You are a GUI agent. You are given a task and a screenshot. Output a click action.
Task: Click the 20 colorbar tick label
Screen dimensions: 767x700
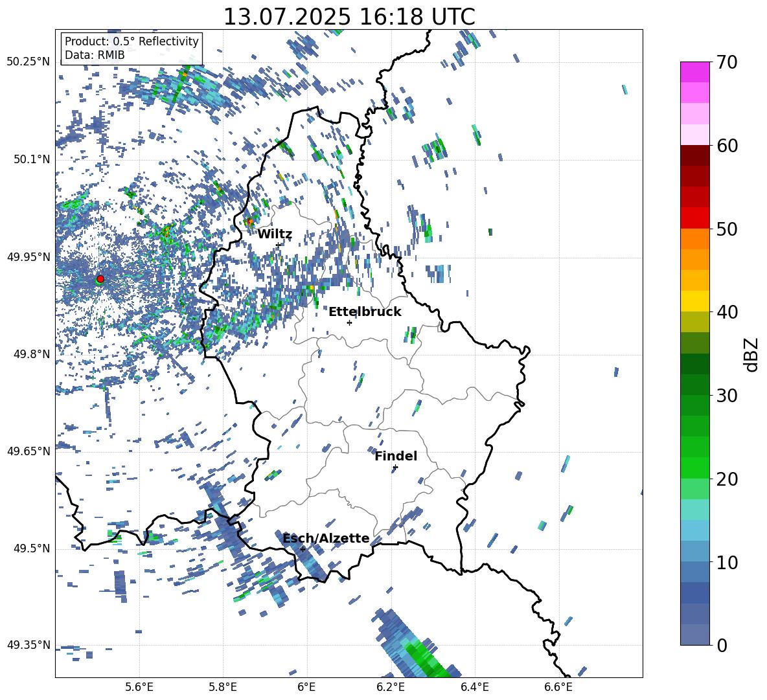click(x=727, y=479)
